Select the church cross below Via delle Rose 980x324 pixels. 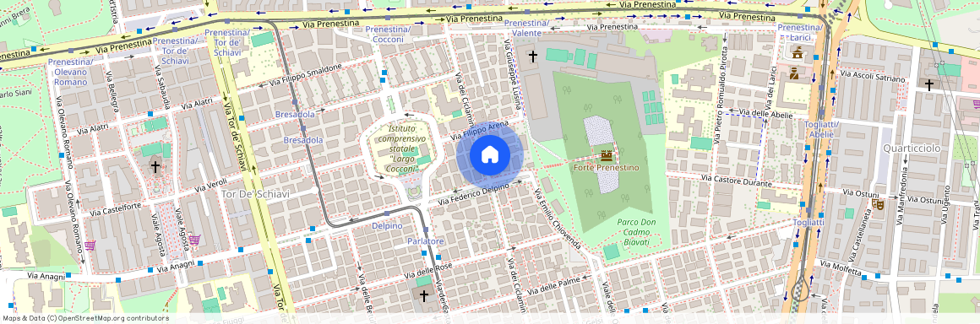424,295
